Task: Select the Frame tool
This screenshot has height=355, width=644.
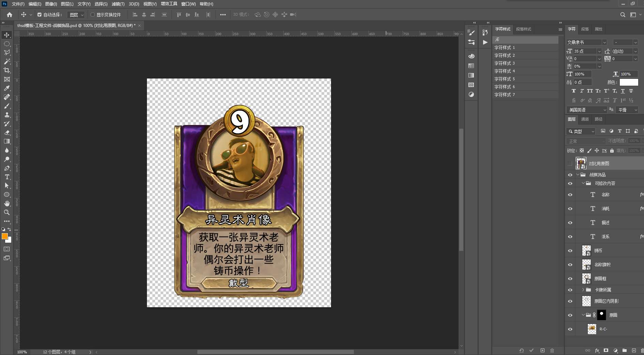Action: point(7,79)
